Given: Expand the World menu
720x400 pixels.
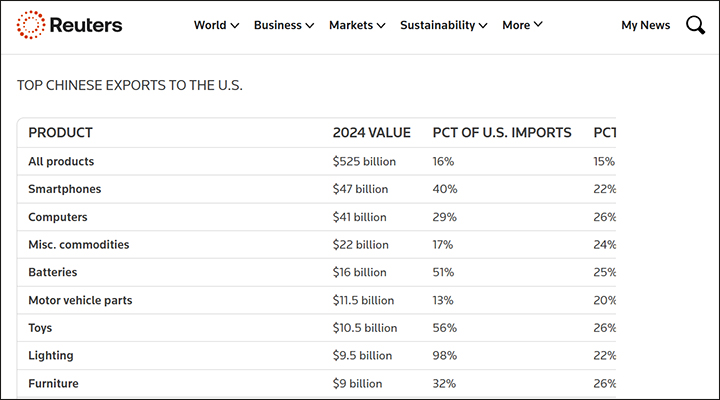Looking at the screenshot, I should [x=216, y=25].
